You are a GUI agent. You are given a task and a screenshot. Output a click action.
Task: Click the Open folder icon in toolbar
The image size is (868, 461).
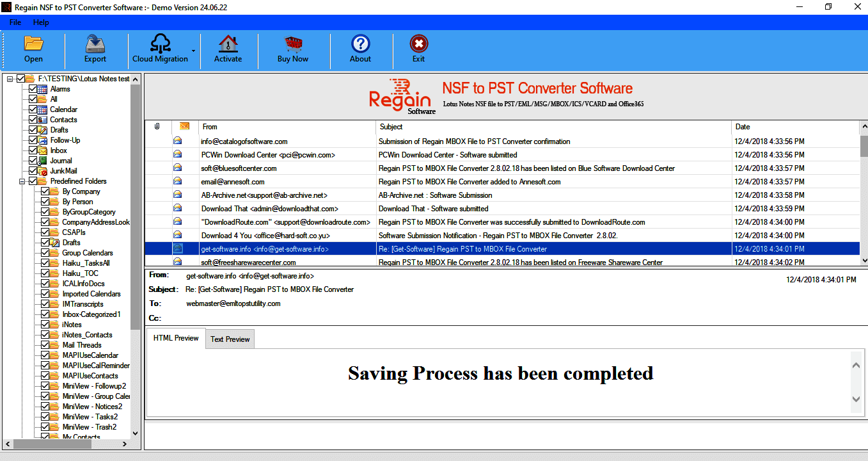pos(33,43)
